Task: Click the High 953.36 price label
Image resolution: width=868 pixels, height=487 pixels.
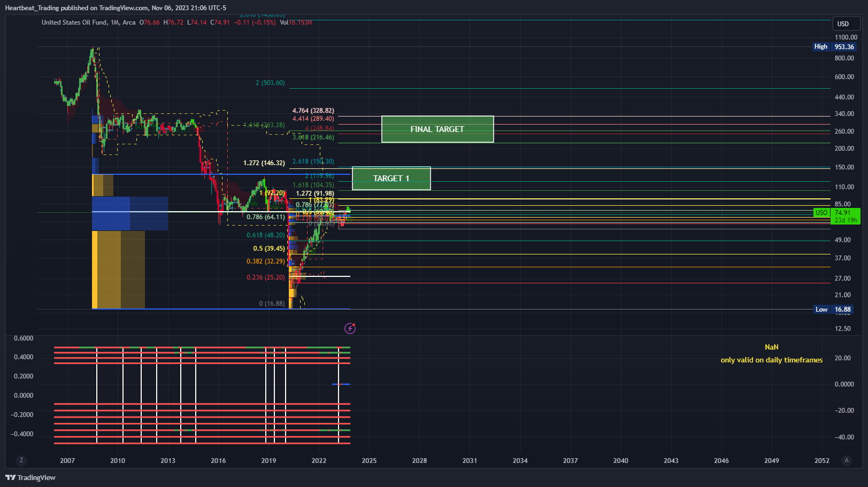Action: click(834, 47)
